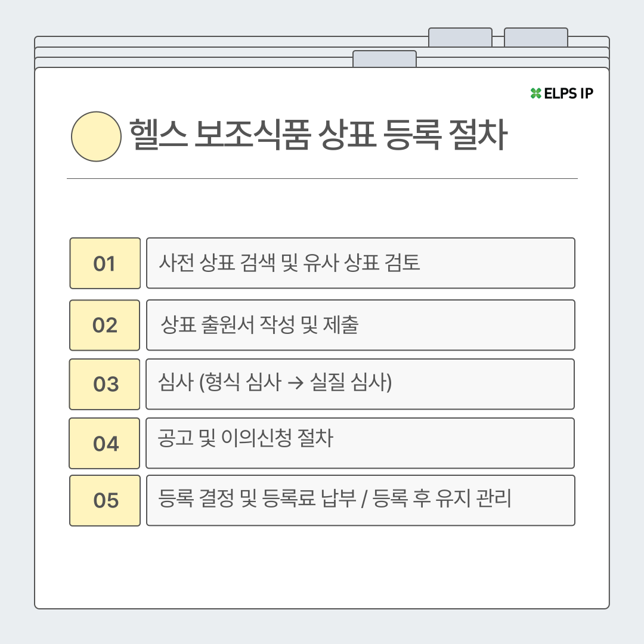The width and height of the screenshot is (644, 644).
Task: Click the horizontal divider line under the title
Action: 322,178
